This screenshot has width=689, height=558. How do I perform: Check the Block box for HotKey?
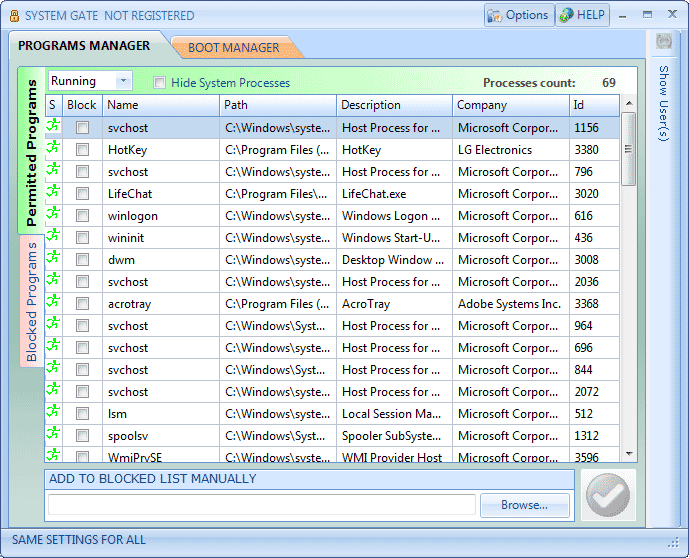[x=82, y=150]
